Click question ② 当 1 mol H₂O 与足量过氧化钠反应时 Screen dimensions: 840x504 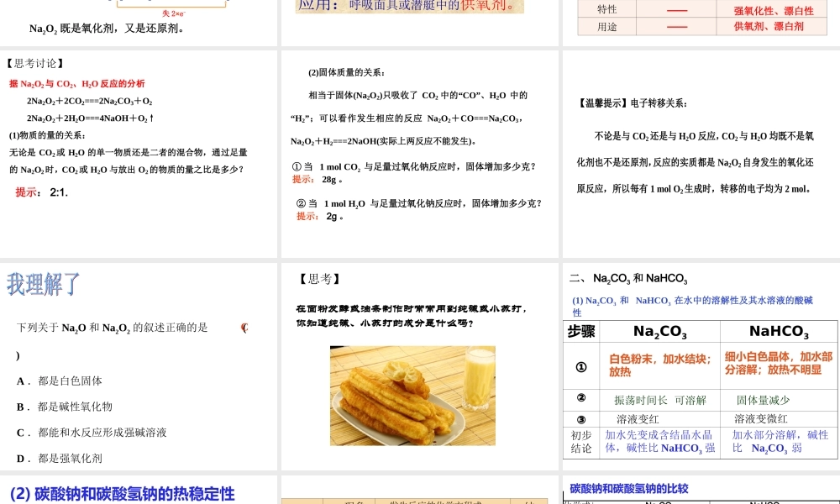tap(419, 203)
